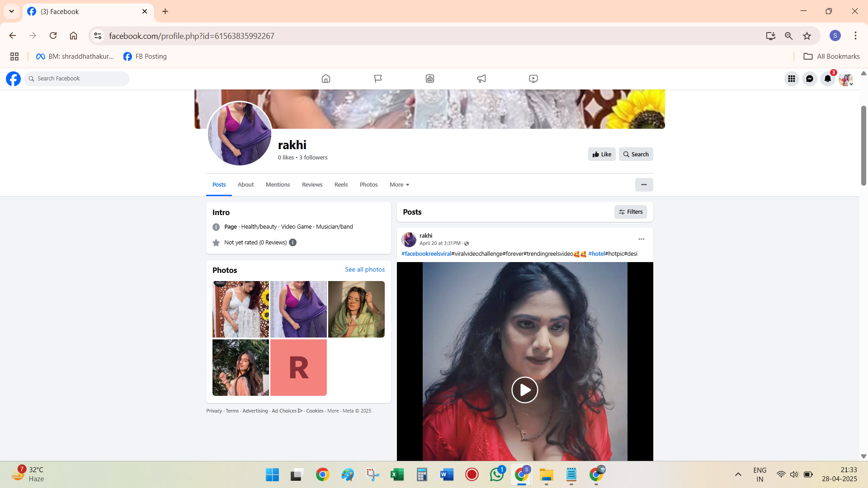Switch to the Photos tab
868x488 pixels.
coord(368,185)
